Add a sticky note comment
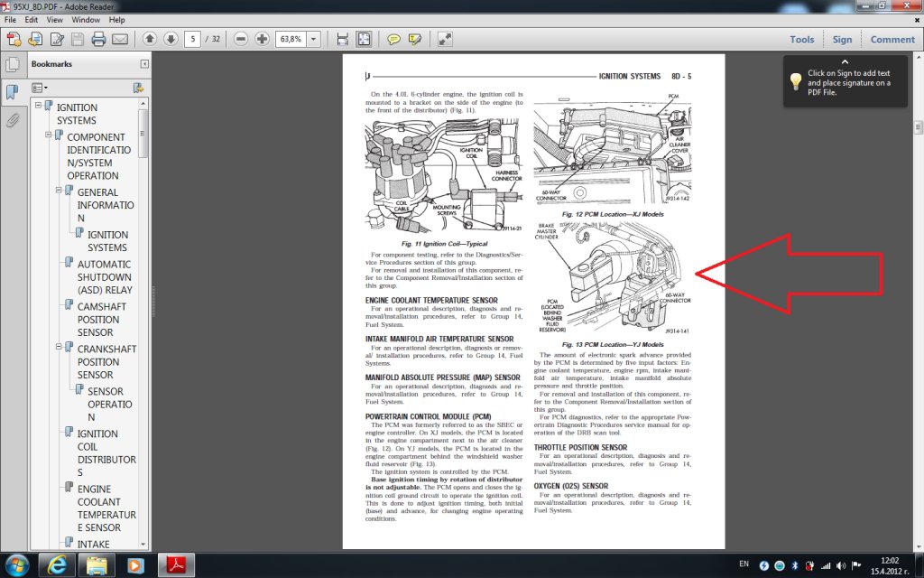 [393, 39]
